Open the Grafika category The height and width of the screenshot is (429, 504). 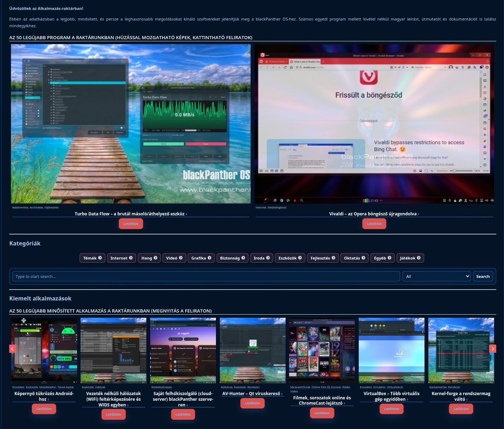201,258
